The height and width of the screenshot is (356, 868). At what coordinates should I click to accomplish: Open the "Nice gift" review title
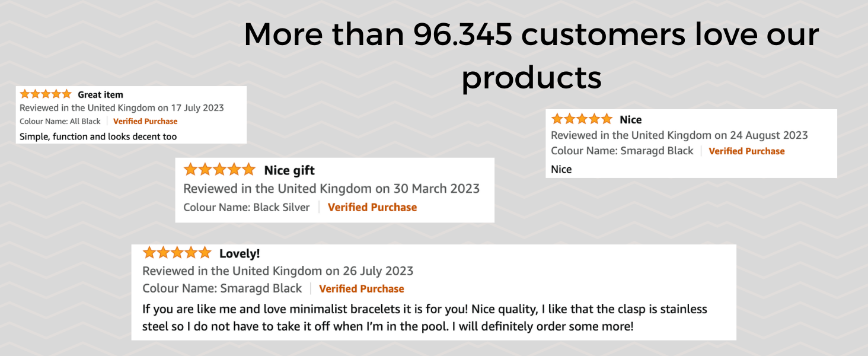pos(289,170)
